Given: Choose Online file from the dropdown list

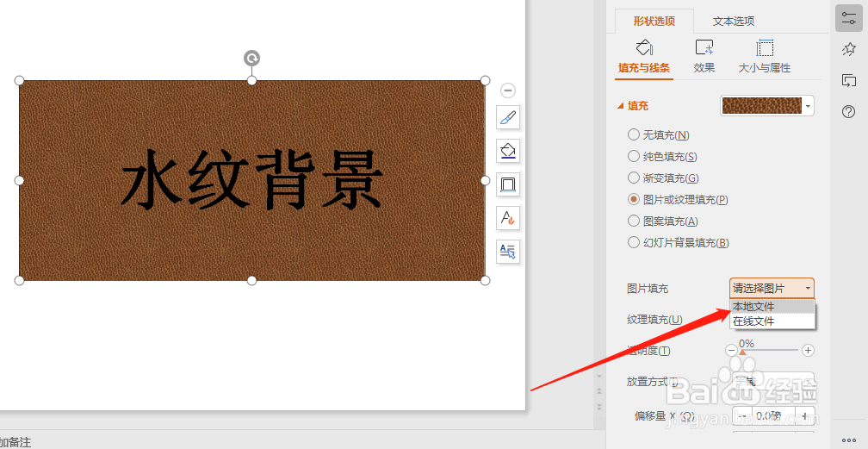Looking at the screenshot, I should (772, 321).
